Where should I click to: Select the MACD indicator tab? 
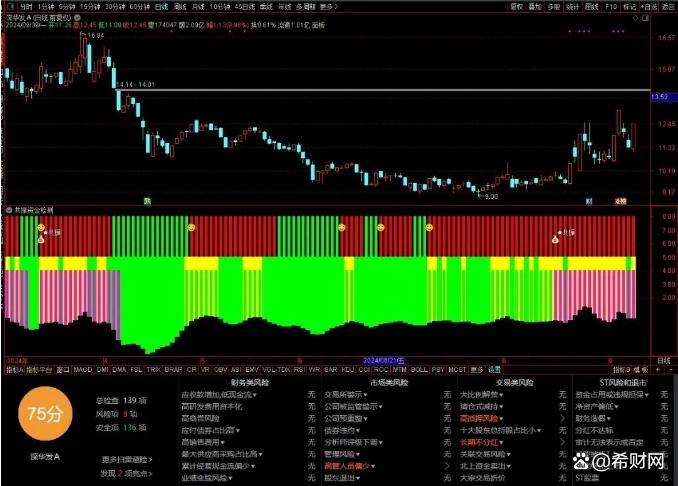point(83,370)
